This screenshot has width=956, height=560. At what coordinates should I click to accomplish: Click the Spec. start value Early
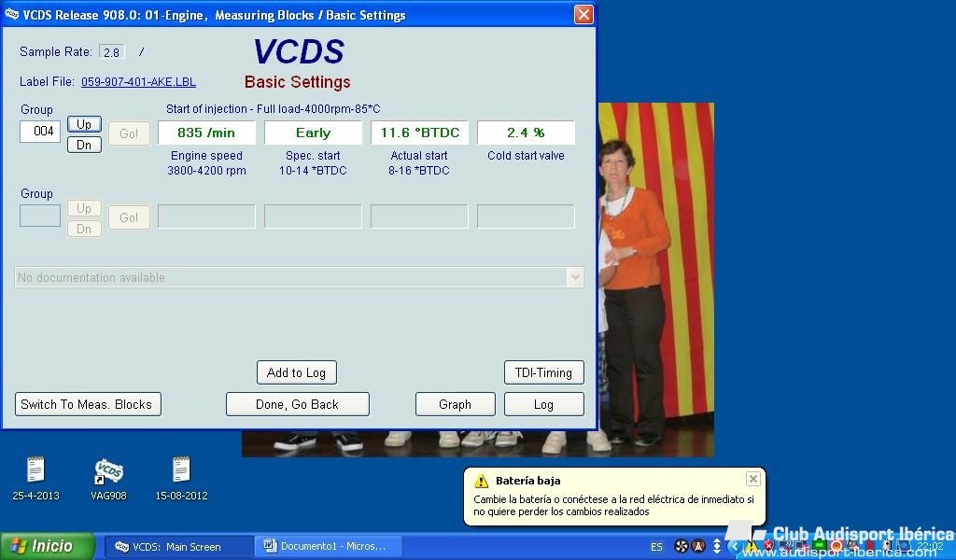click(313, 133)
